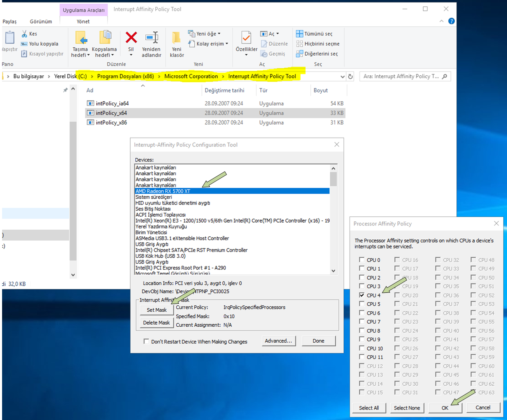
Task: Switch to the Görünüm ribbon tab
Action: click(41, 21)
